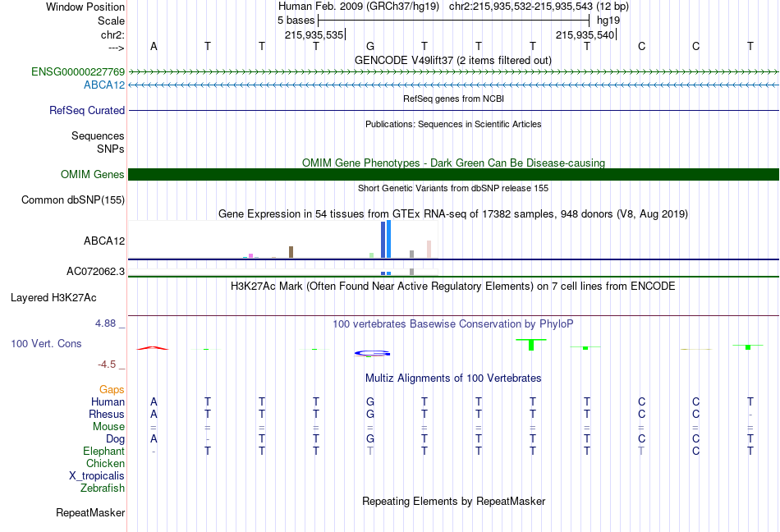Open the GTEx Gene Expression track title

[x=453, y=213]
